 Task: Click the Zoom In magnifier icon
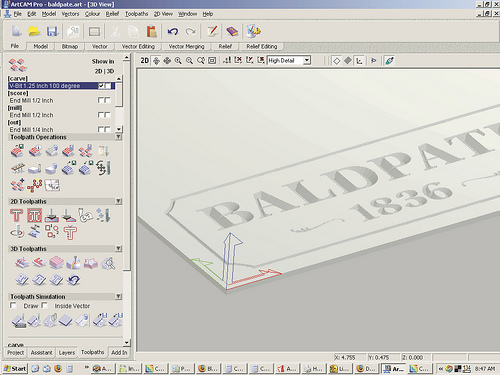click(178, 61)
